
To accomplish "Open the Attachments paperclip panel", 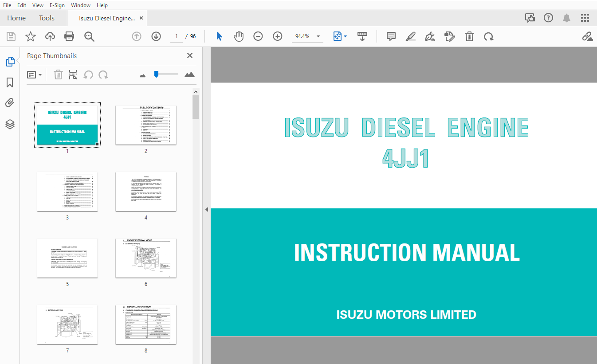I will 10,103.
